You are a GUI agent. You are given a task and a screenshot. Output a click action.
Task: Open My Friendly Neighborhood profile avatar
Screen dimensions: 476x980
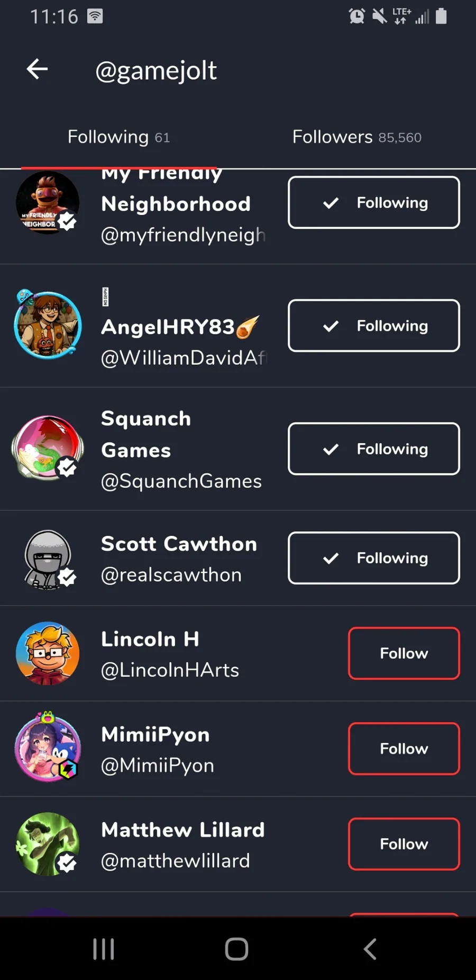pyautogui.click(x=48, y=203)
